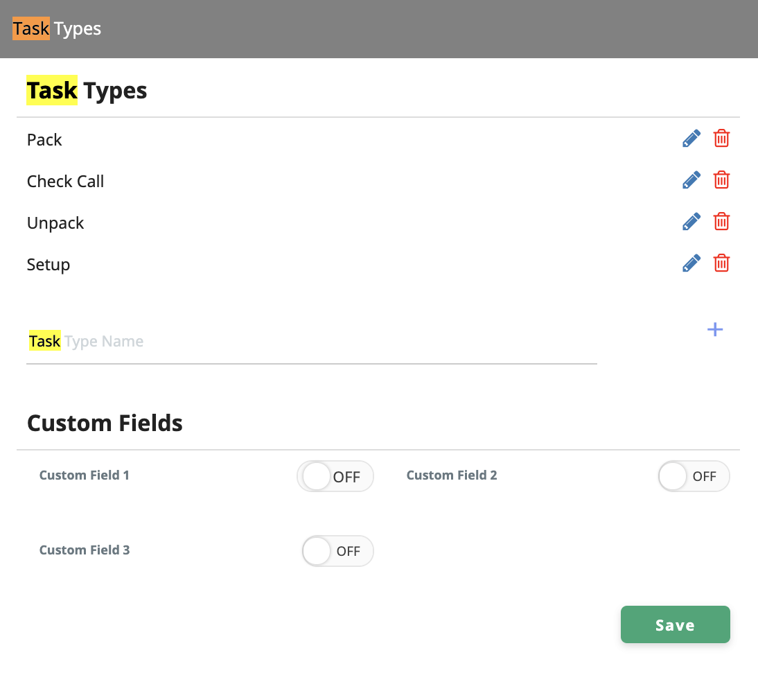Select the Pack row text
Screen dimensions: 758x700
[44, 140]
